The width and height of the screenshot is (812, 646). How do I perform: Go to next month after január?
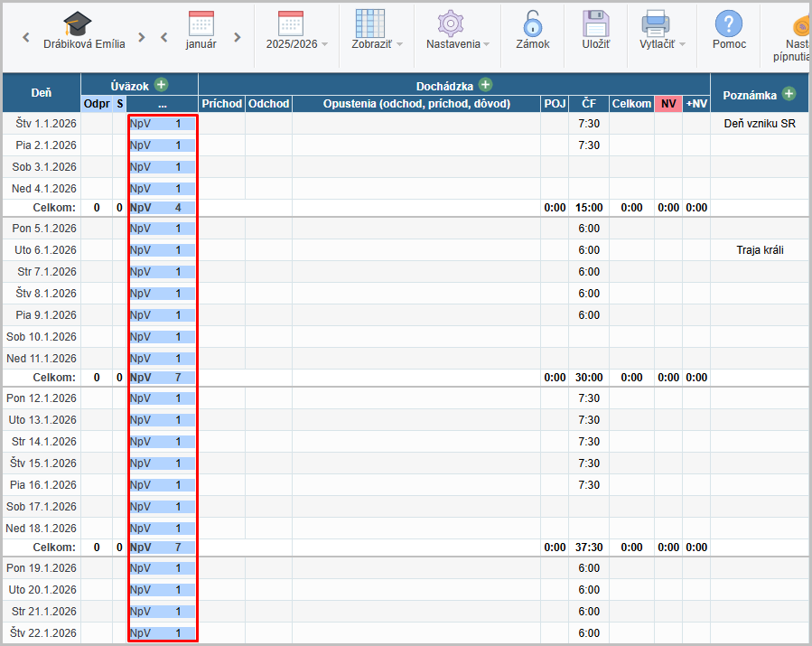(238, 38)
